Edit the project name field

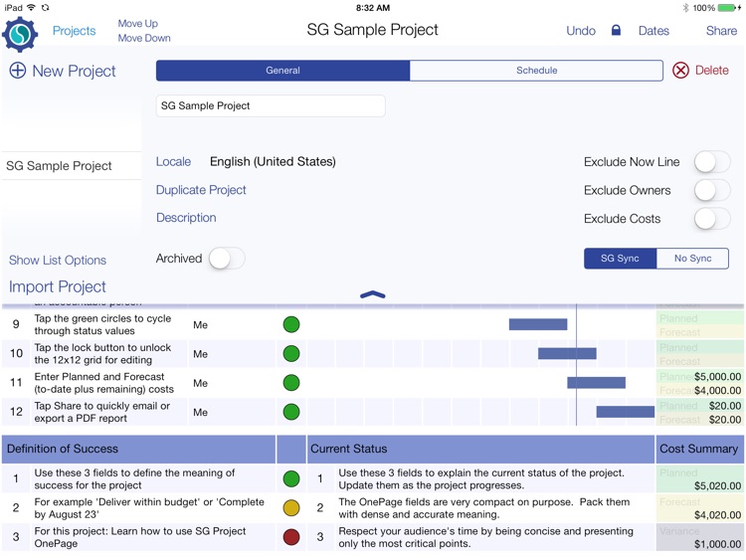tap(271, 105)
